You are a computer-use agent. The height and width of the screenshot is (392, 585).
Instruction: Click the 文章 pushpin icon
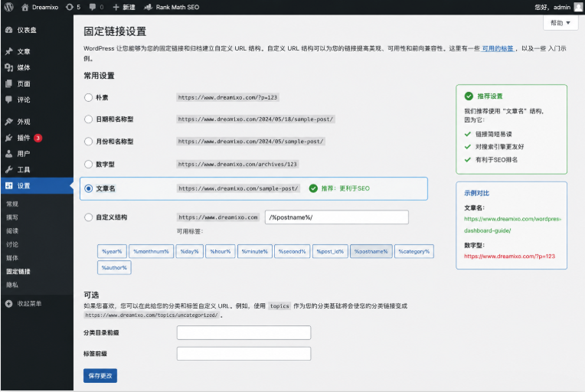[x=9, y=51]
